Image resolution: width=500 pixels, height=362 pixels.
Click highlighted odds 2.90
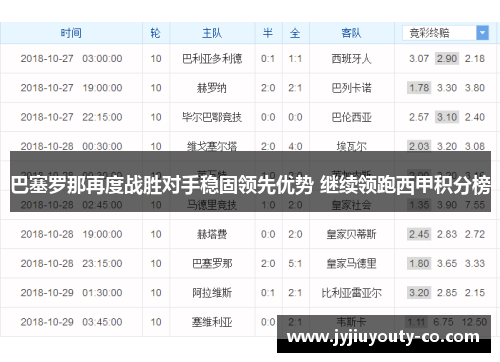click(x=447, y=59)
